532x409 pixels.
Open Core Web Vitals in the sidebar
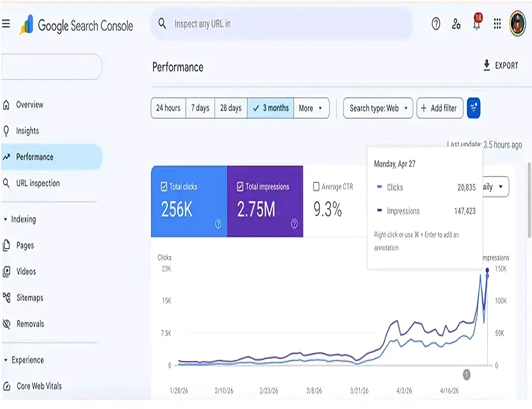point(39,386)
